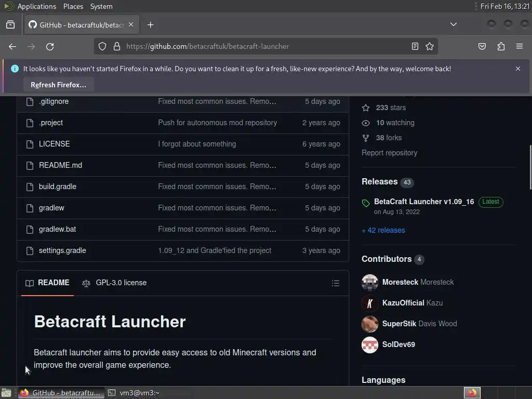Open the Places menu in top panel
Viewport: 532px width, 399px height.
[x=73, y=6]
